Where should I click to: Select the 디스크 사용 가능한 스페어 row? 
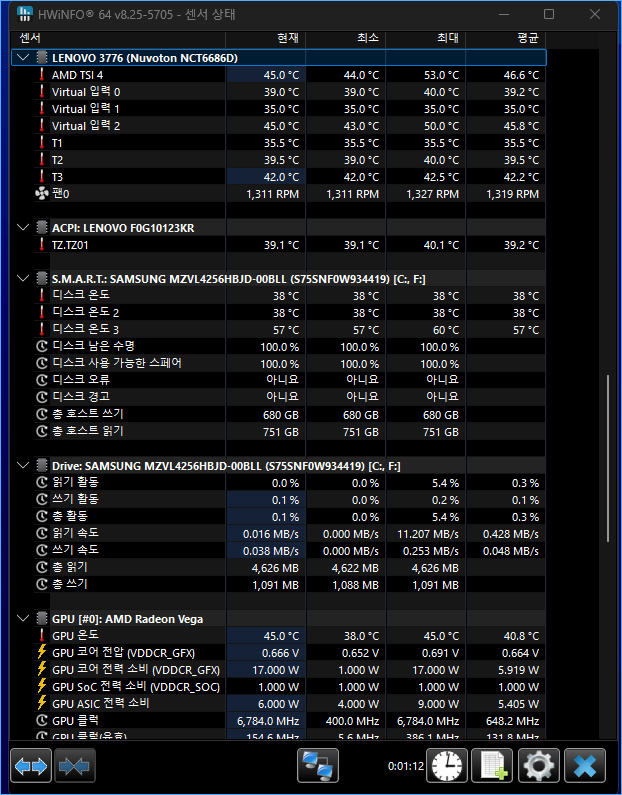pyautogui.click(x=117, y=364)
